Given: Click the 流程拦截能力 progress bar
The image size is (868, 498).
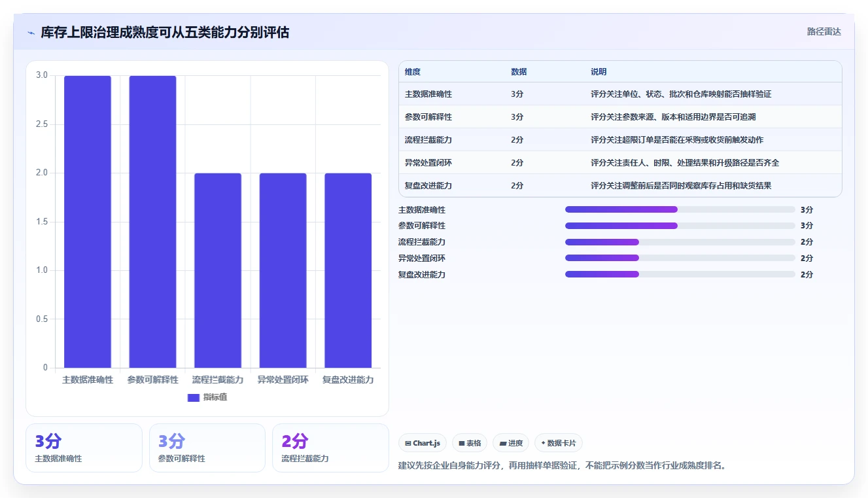Looking at the screenshot, I should 680,242.
